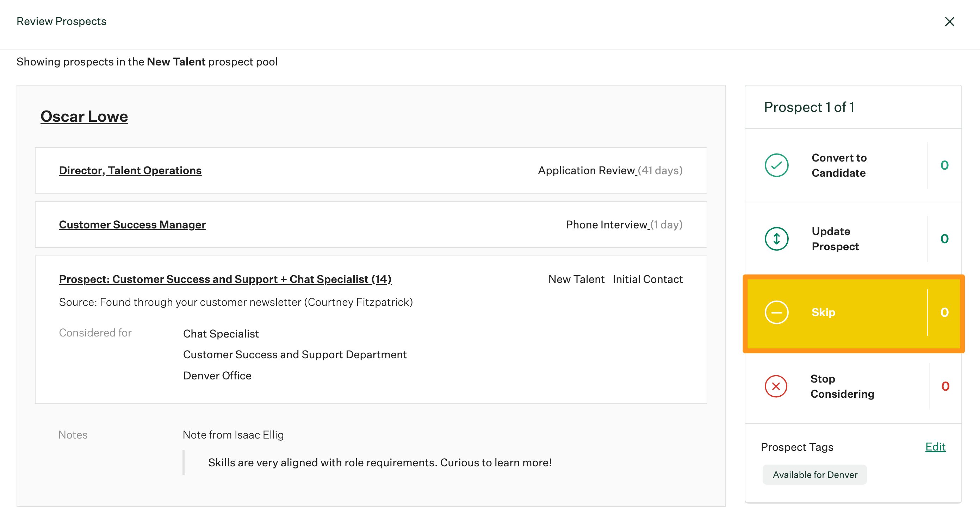
Task: Close the Review Prospects dialog
Action: (950, 22)
